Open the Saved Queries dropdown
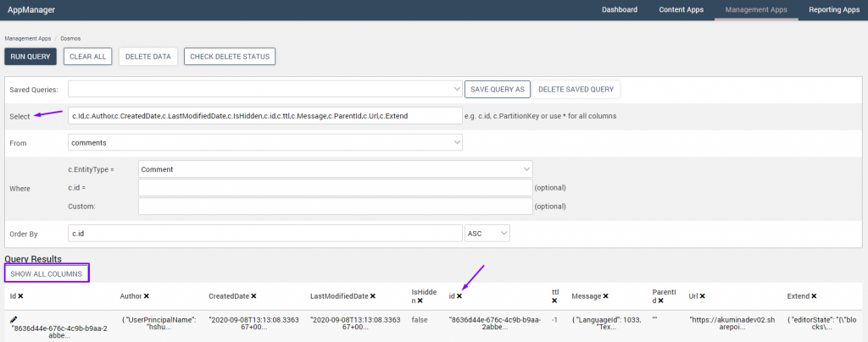Viewport: 868px width, 342px height. tap(264, 89)
